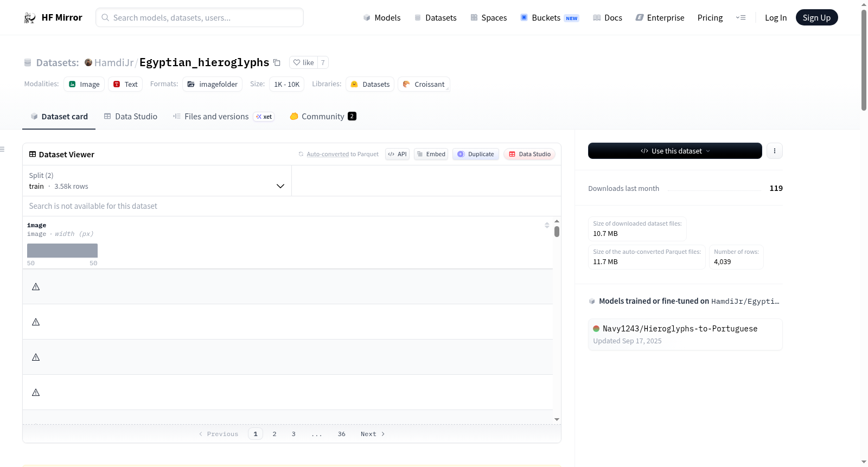Click the Egyptian_hieroglyphs dataset title
This screenshot has width=868, height=467.
tap(204, 62)
